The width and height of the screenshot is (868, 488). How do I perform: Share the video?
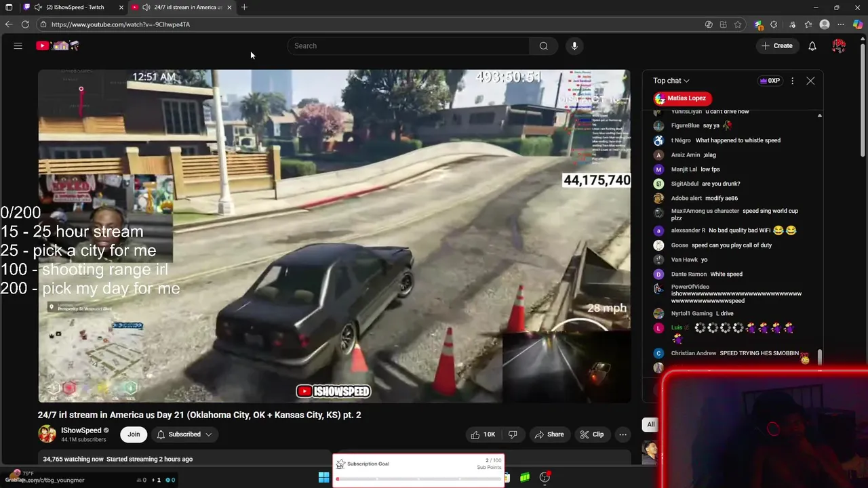549,434
